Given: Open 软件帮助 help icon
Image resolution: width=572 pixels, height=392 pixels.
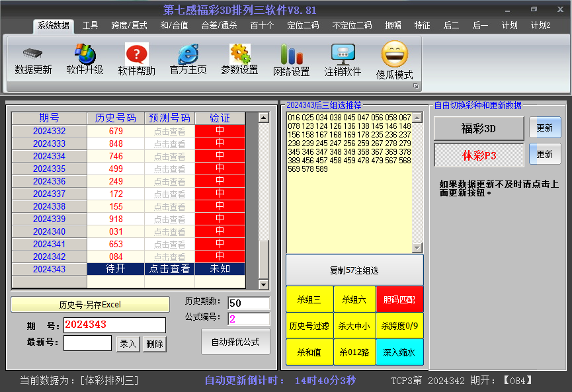Looking at the screenshot, I should pos(136,54).
